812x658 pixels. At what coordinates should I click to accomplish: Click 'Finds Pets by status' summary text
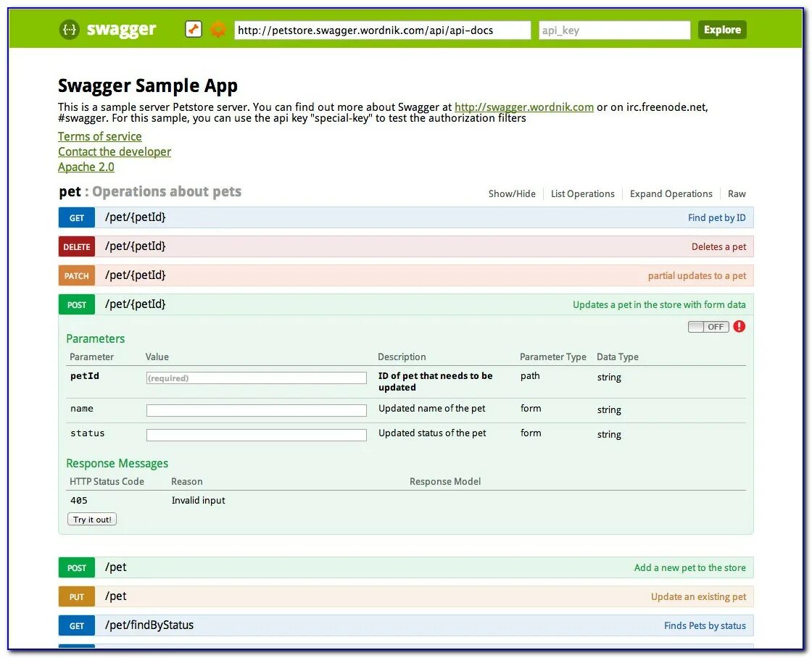705,626
